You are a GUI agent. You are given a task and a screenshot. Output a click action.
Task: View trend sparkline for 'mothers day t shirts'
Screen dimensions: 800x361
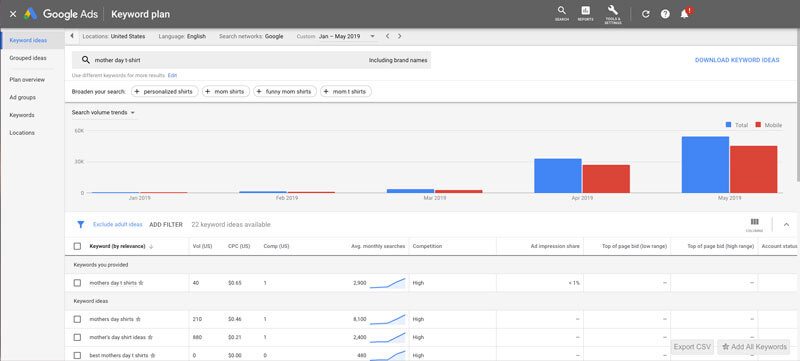click(387, 283)
